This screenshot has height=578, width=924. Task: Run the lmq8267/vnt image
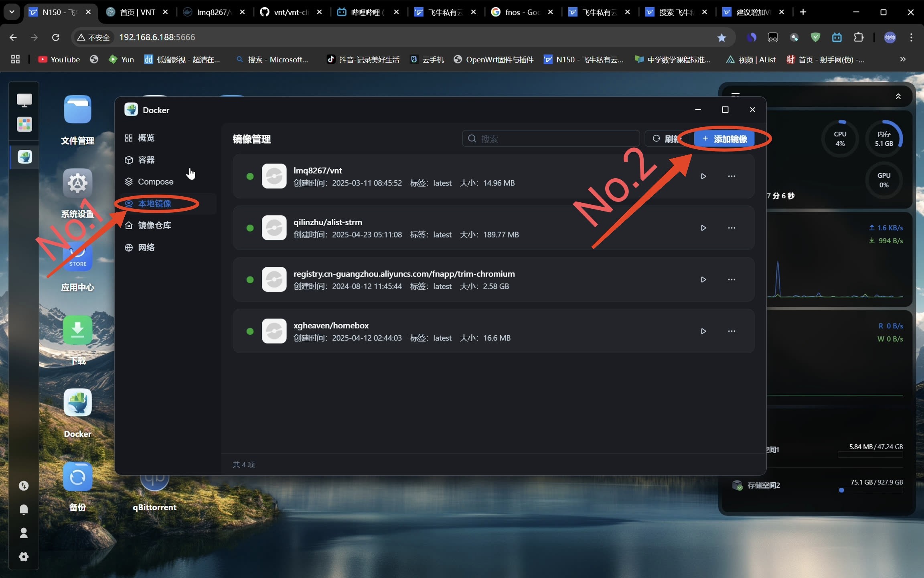pos(703,176)
